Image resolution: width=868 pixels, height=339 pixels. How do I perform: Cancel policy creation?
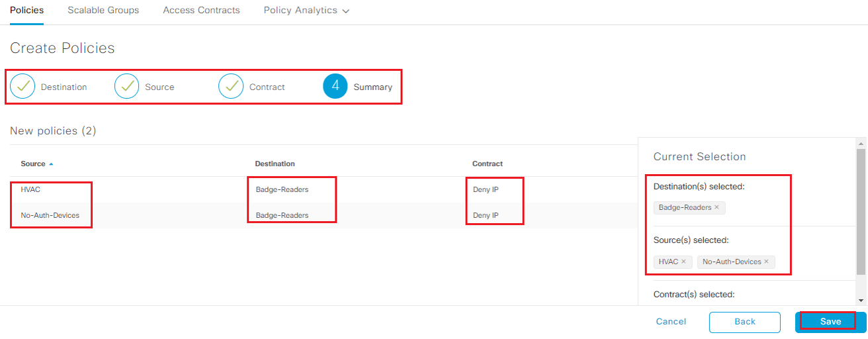(671, 322)
